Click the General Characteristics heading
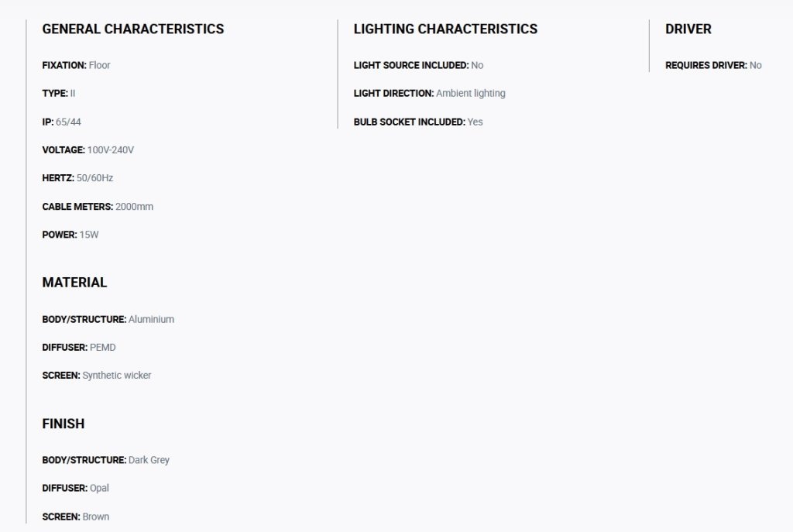The height and width of the screenshot is (532, 793). [x=133, y=29]
